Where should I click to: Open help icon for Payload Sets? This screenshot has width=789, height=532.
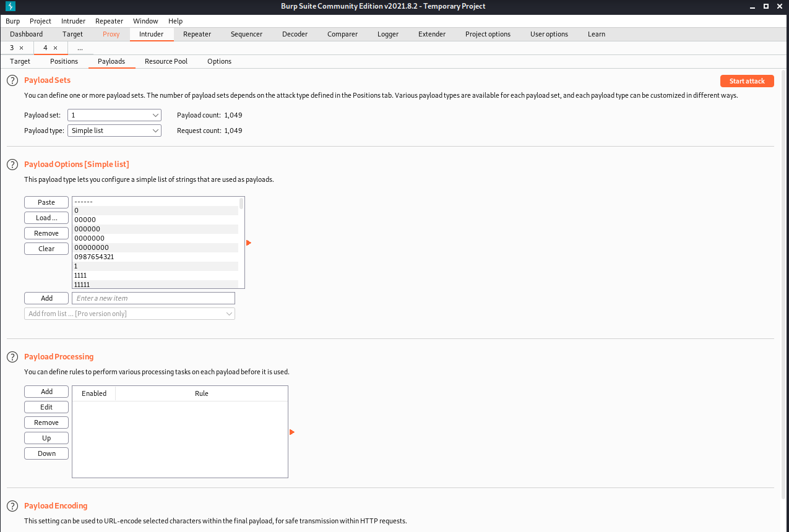click(12, 80)
